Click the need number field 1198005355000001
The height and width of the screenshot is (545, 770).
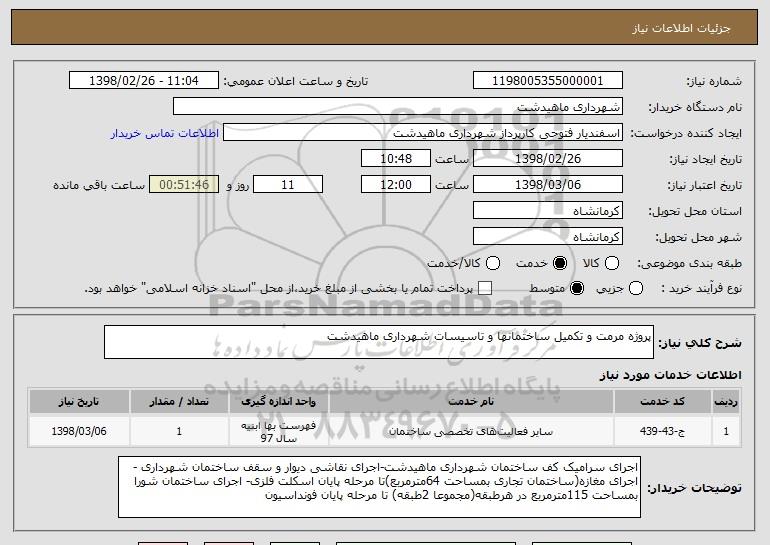[548, 81]
